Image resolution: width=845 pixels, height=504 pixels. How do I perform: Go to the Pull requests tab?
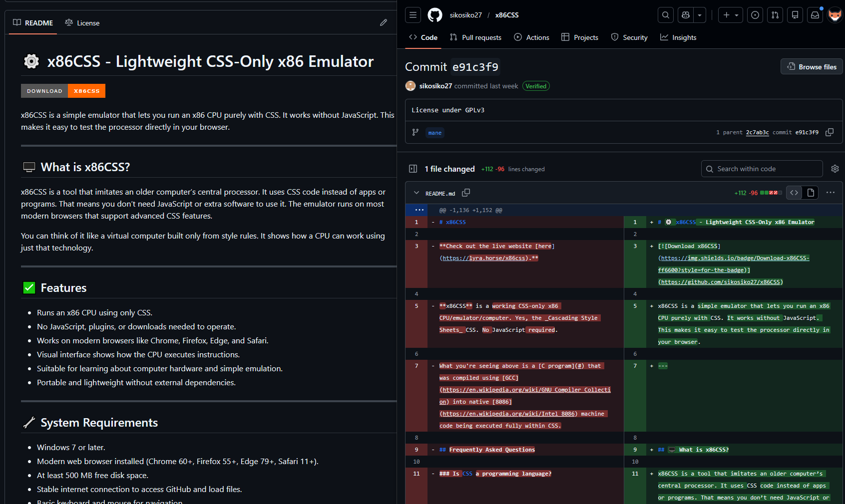[475, 37]
